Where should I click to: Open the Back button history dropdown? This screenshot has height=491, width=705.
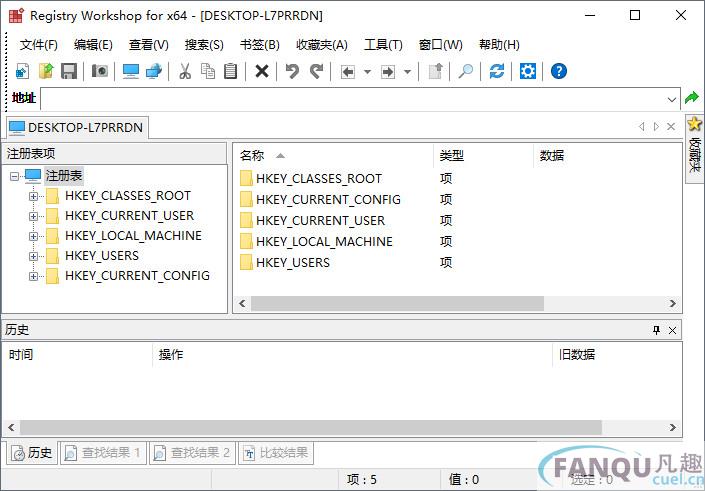point(367,71)
